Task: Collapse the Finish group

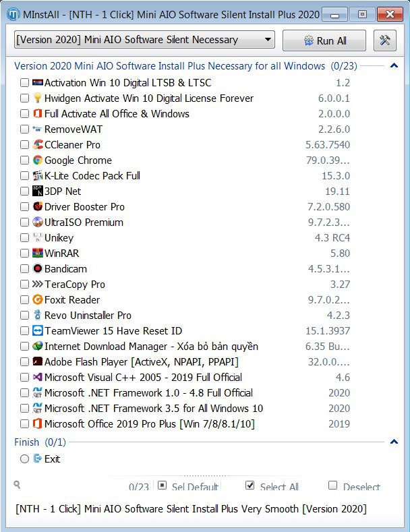Action: click(x=394, y=442)
